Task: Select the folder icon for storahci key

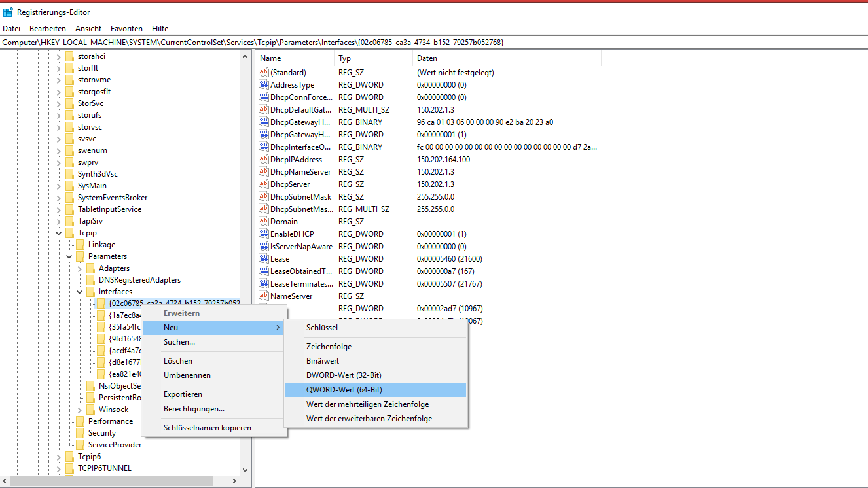Action: pos(69,56)
